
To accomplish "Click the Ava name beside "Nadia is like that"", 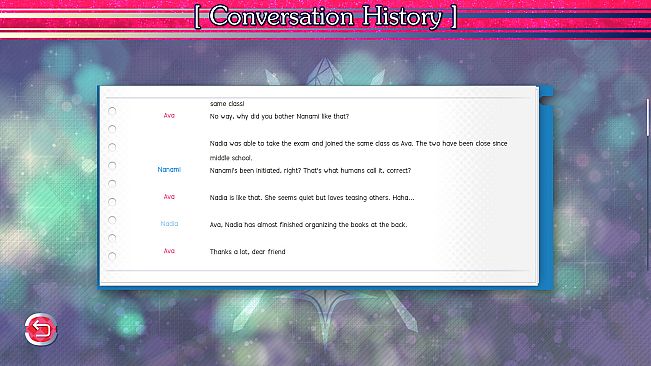I will (169, 197).
